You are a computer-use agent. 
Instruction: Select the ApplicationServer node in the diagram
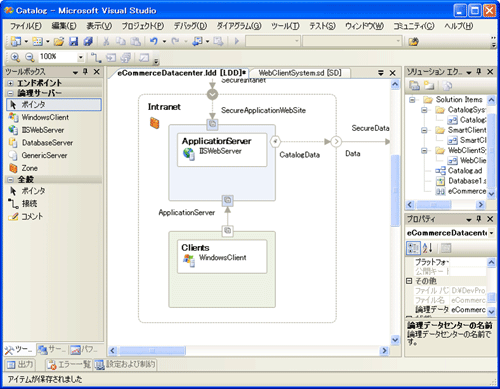[x=222, y=150]
